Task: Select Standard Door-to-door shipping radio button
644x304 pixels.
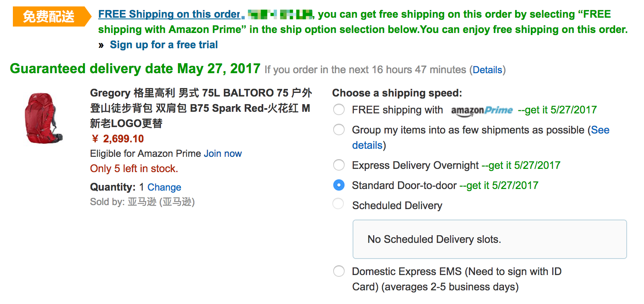Action: pyautogui.click(x=339, y=185)
